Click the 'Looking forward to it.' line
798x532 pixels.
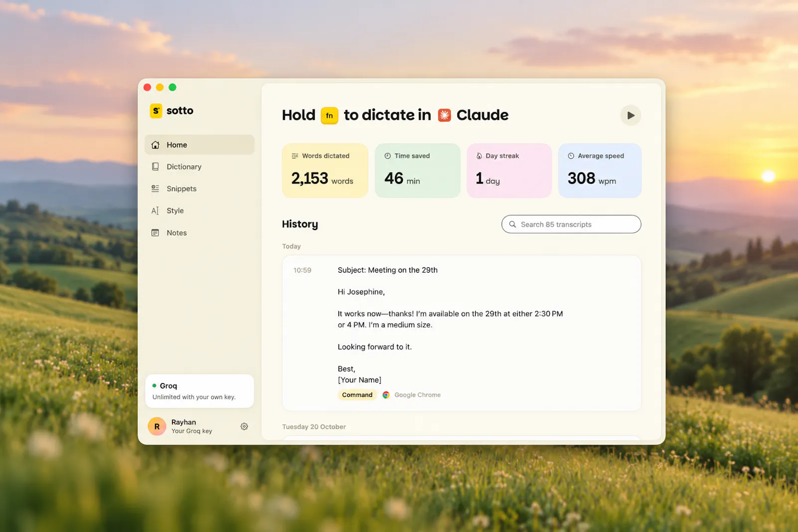pos(375,347)
